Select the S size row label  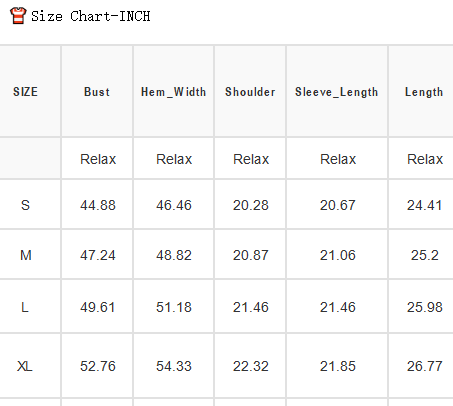point(25,205)
